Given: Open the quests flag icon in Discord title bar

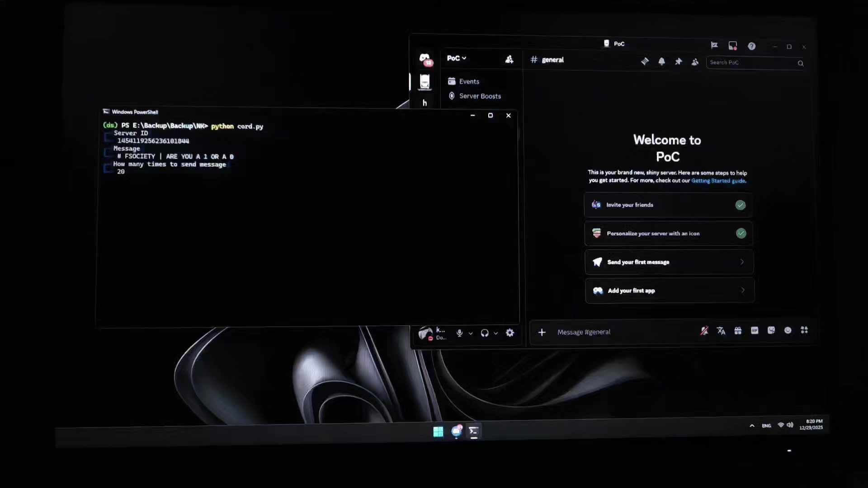Looking at the screenshot, I should pos(714,45).
